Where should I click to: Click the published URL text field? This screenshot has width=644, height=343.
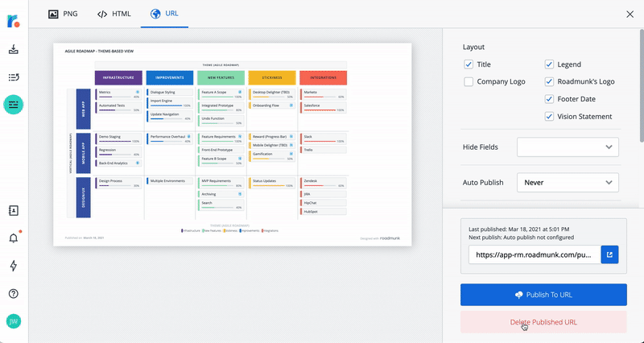coord(534,255)
